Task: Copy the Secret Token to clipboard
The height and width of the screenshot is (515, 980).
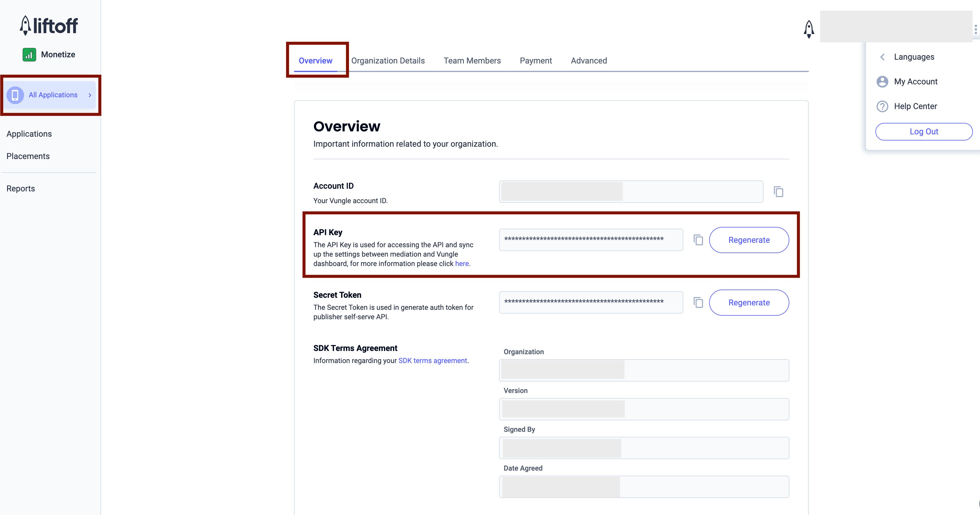Action: pyautogui.click(x=698, y=302)
